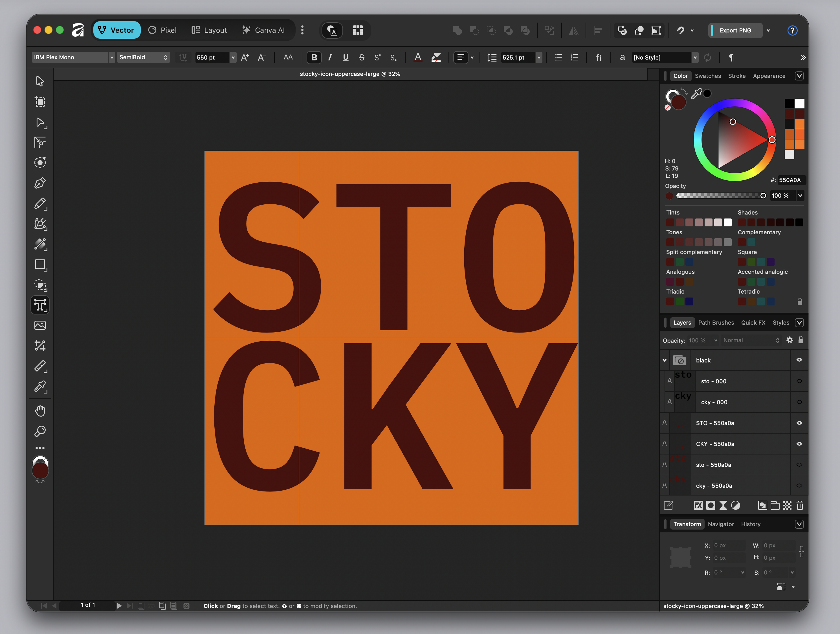840x634 pixels.
Task: Open the Export PNG options arrow
Action: [x=769, y=30]
